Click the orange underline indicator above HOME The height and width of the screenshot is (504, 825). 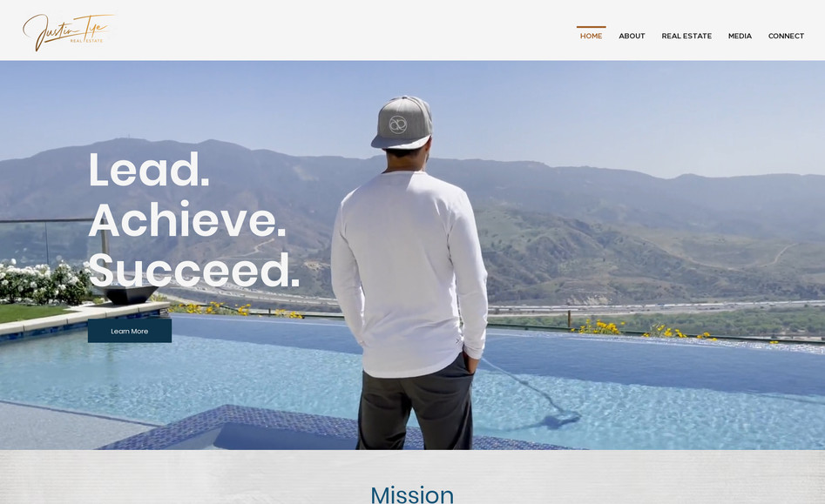pyautogui.click(x=591, y=27)
